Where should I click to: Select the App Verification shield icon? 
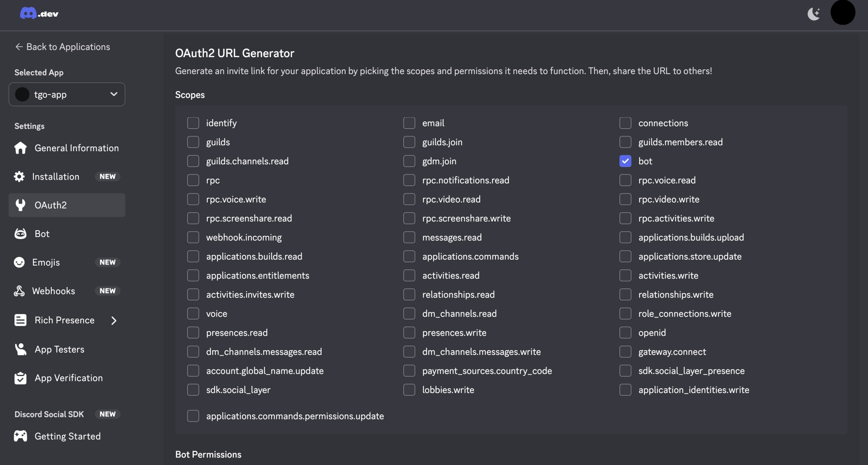point(20,378)
